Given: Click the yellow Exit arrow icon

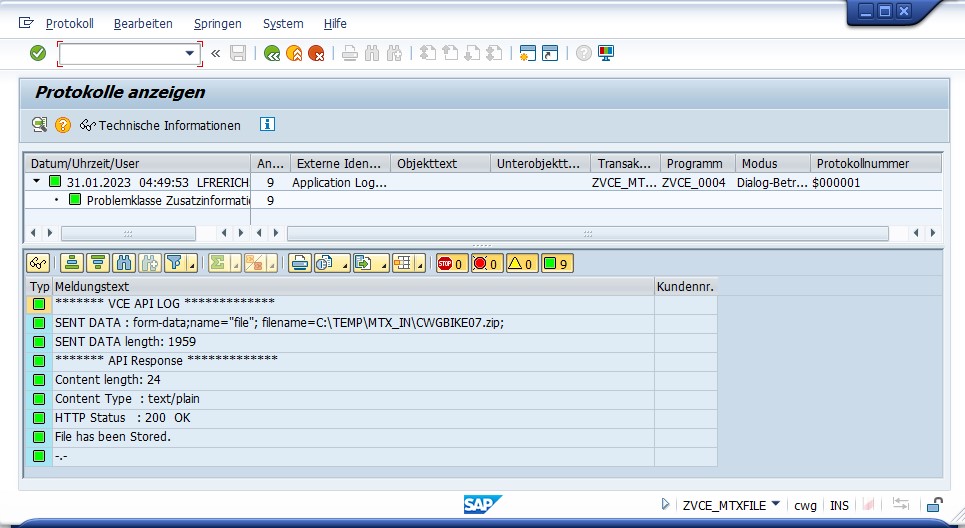Looking at the screenshot, I should point(294,53).
